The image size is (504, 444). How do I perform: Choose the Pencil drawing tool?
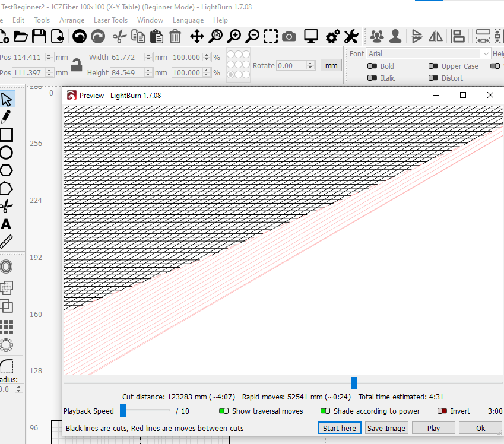(x=7, y=116)
